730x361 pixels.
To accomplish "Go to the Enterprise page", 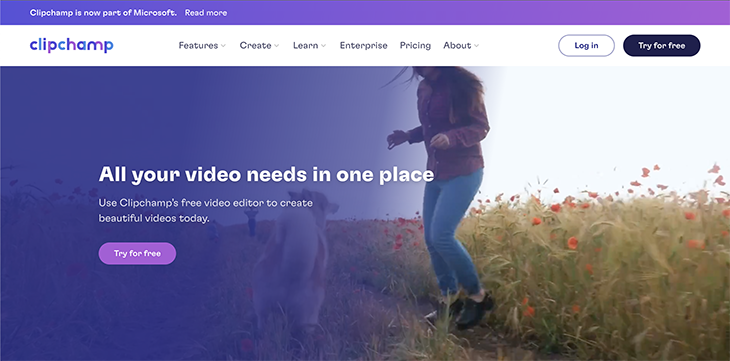I will point(364,45).
